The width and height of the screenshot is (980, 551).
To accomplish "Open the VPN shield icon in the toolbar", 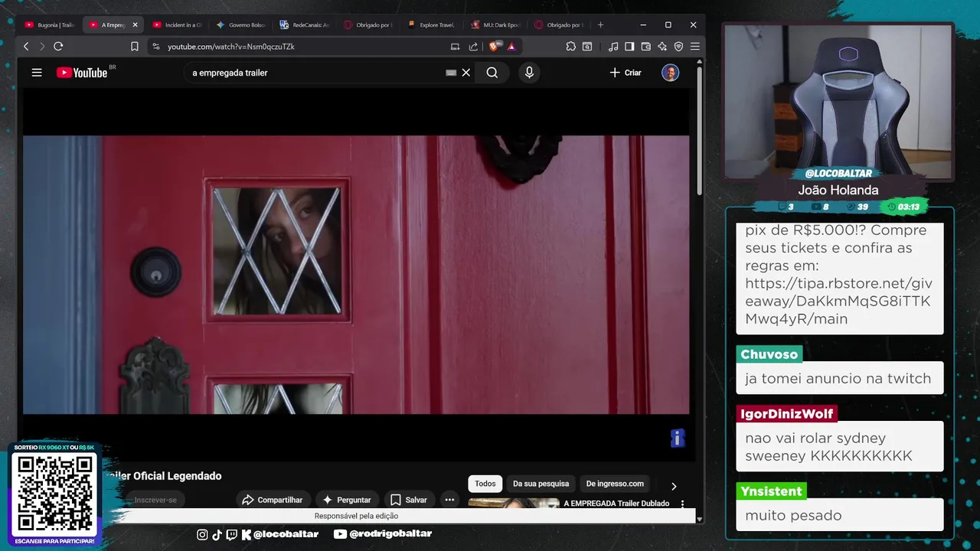I will click(x=678, y=47).
